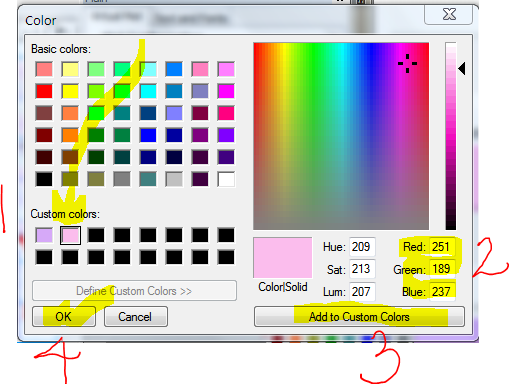Click the Define Custom Colors button
509x384 pixels.
click(x=134, y=291)
